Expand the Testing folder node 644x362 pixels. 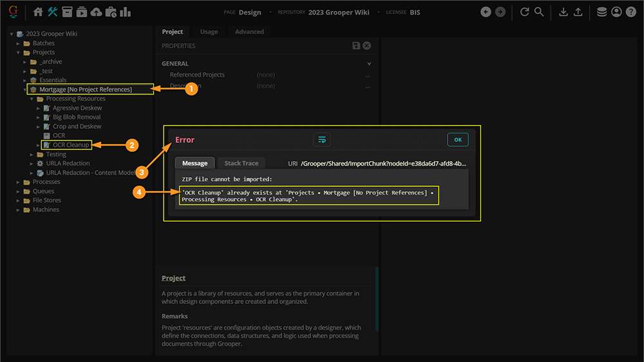coord(32,155)
